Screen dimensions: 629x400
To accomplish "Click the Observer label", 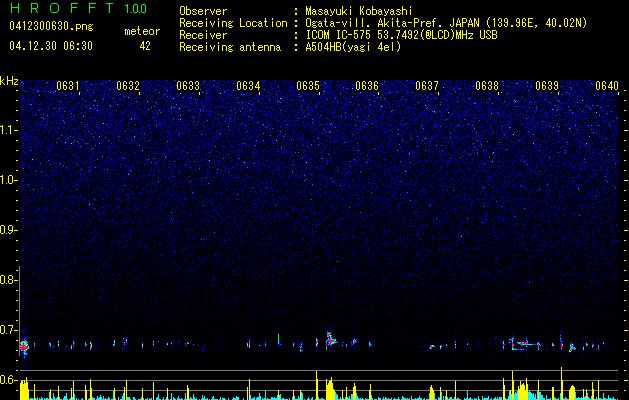I will [x=203, y=11].
